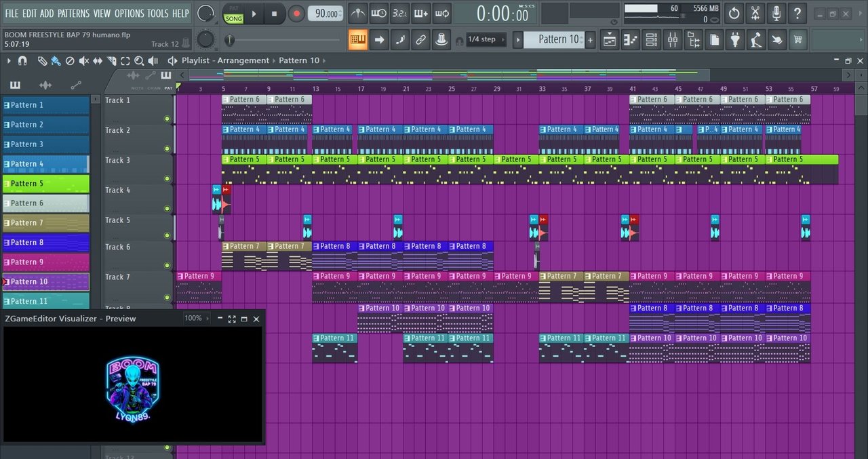Mute Track 1 via its green LED

[x=167, y=119]
